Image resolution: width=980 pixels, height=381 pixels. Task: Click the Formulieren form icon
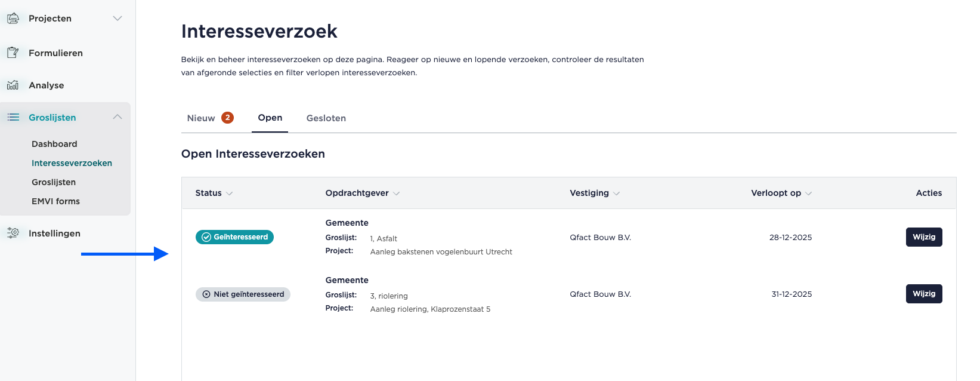coord(13,53)
